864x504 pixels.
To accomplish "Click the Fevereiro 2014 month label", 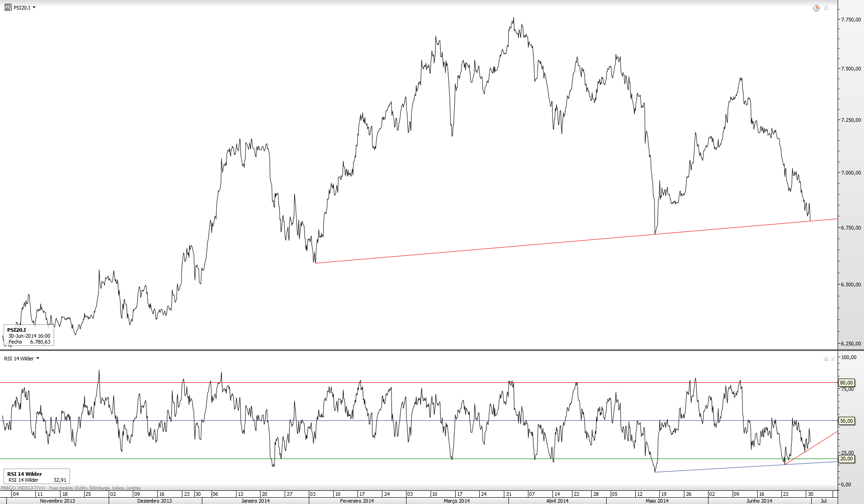I will [x=357, y=501].
